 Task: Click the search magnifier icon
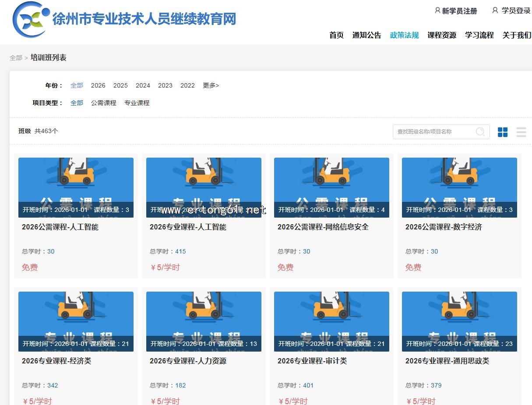click(480, 132)
